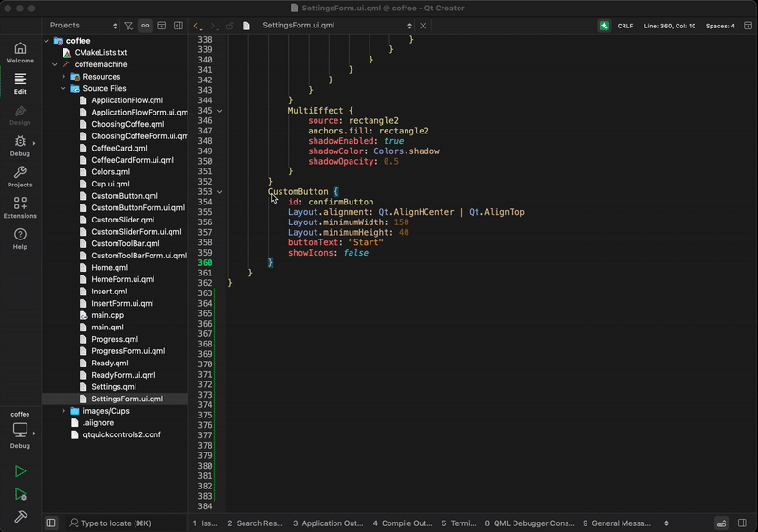Switch to Debug mode in sidebar
This screenshot has width=758, height=532.
[x=20, y=145]
